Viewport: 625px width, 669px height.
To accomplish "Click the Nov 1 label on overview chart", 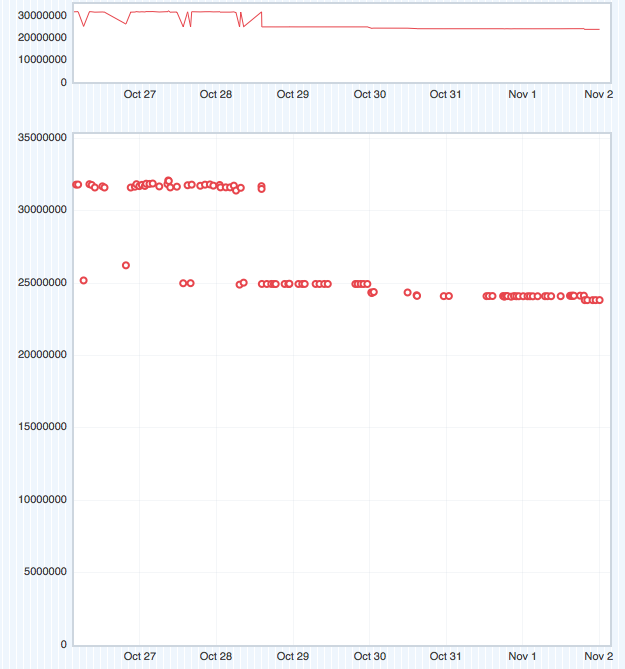I will coord(522,94).
